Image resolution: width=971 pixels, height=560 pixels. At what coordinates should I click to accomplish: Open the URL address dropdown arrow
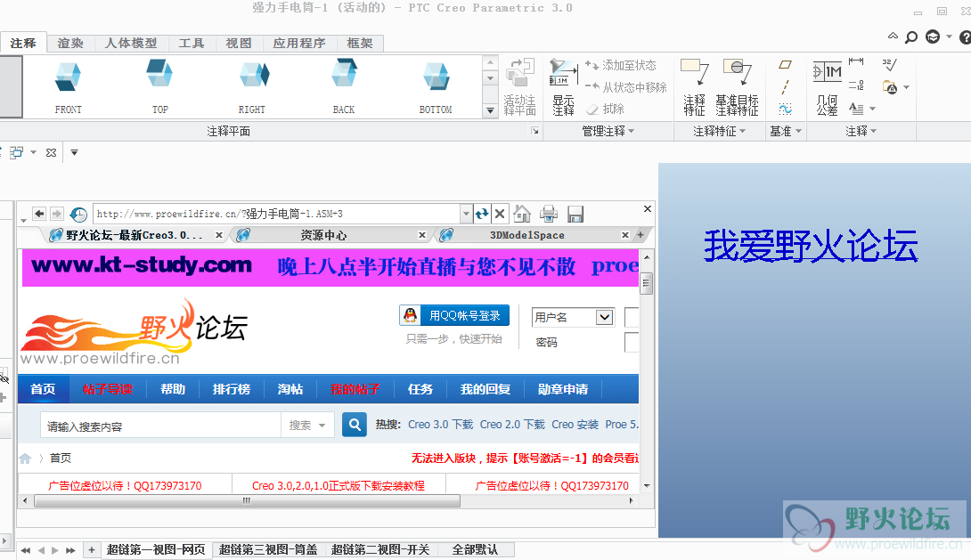[x=466, y=214]
